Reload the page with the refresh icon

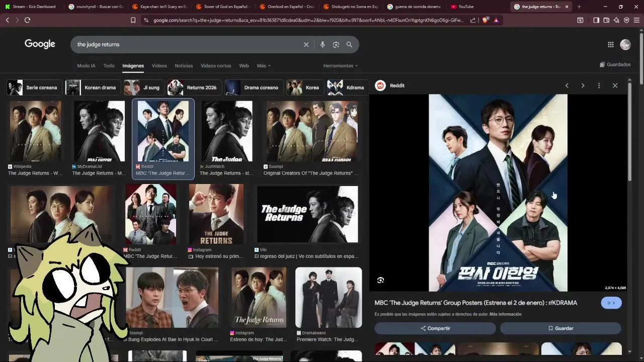click(27, 20)
